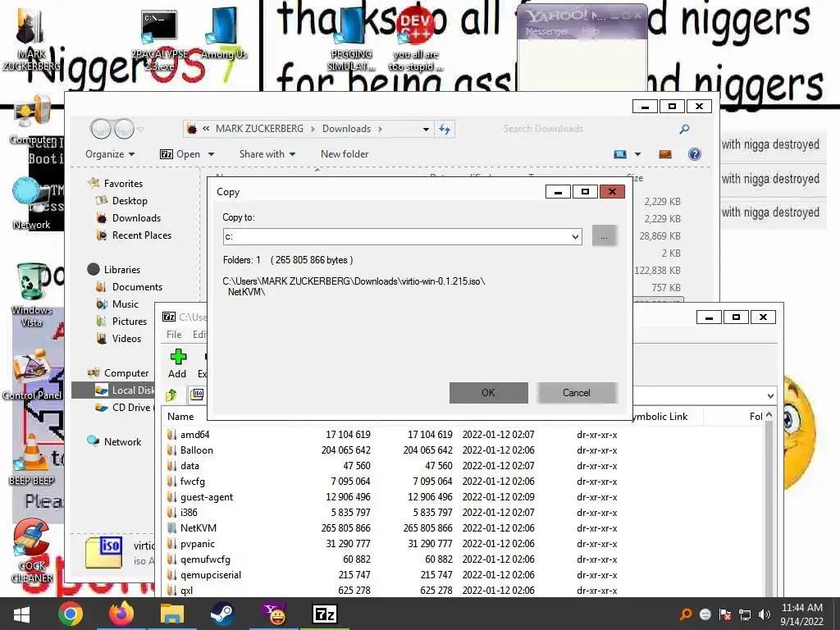This screenshot has width=840, height=630.
Task: Open the Videos library
Action: [x=126, y=338]
